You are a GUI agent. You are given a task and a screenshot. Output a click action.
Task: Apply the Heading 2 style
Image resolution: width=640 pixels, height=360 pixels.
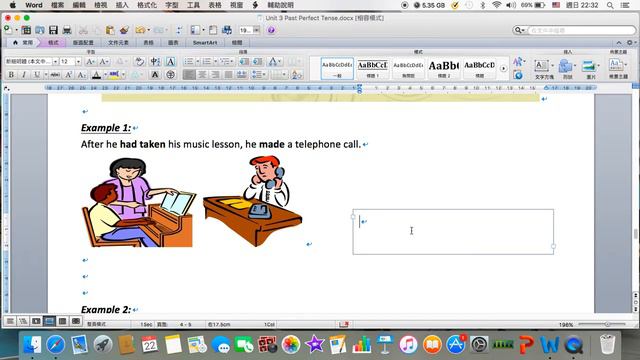(x=444, y=68)
